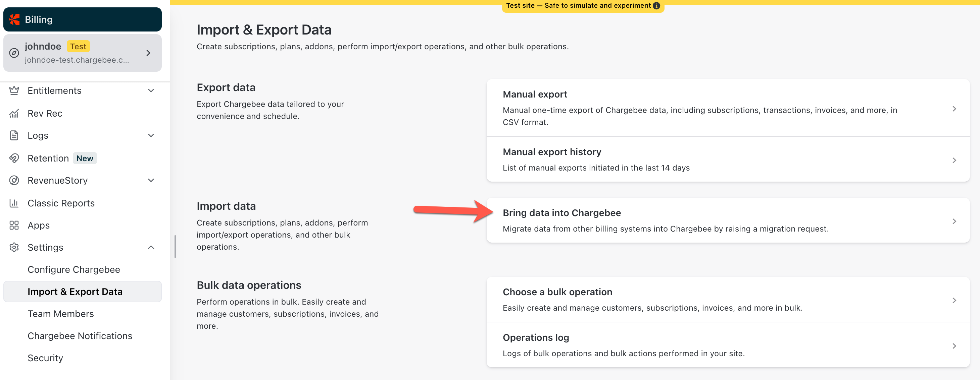The height and width of the screenshot is (380, 980).
Task: Expand the Entitlements menu chevron
Action: click(151, 90)
